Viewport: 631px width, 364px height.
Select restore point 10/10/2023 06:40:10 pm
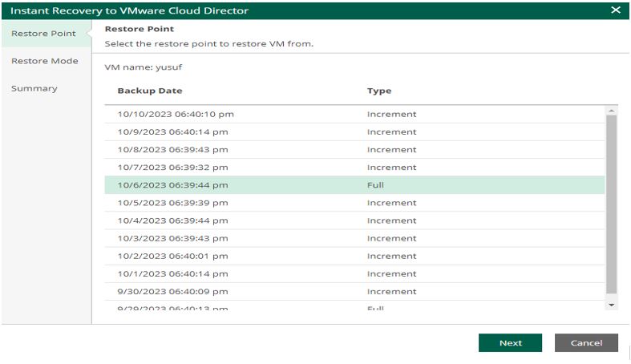pos(354,114)
